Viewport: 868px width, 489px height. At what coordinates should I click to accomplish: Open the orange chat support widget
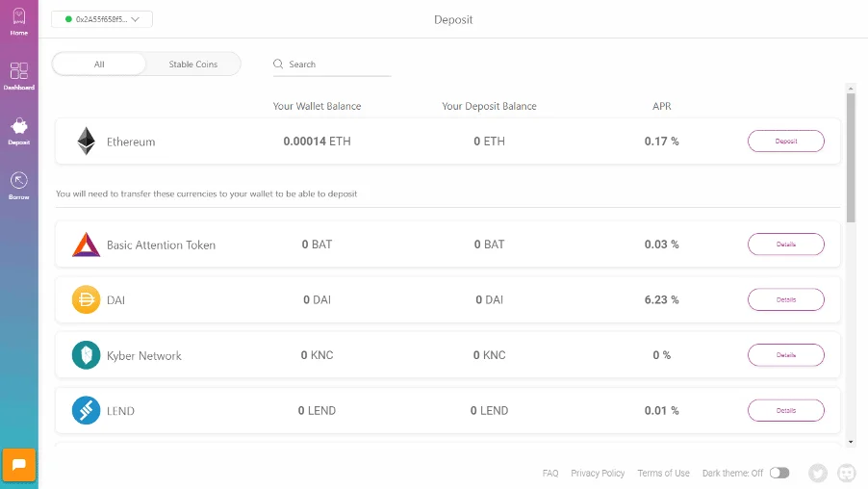19,465
